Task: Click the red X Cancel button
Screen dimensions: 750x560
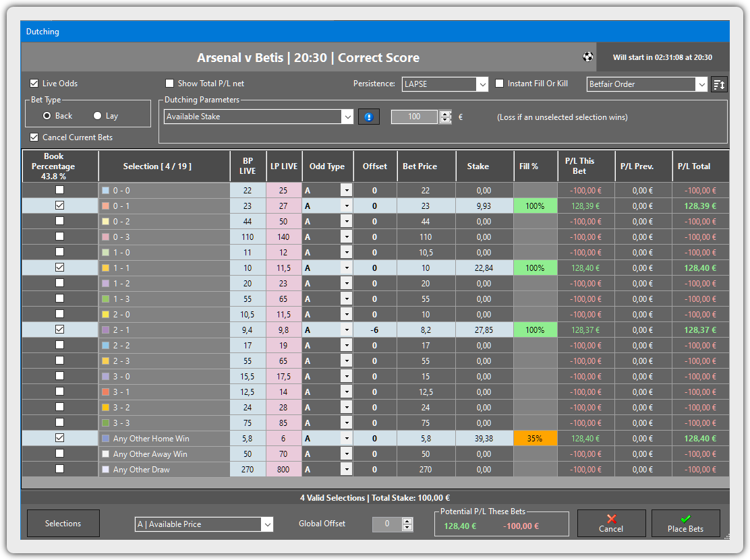Action: 611,523
